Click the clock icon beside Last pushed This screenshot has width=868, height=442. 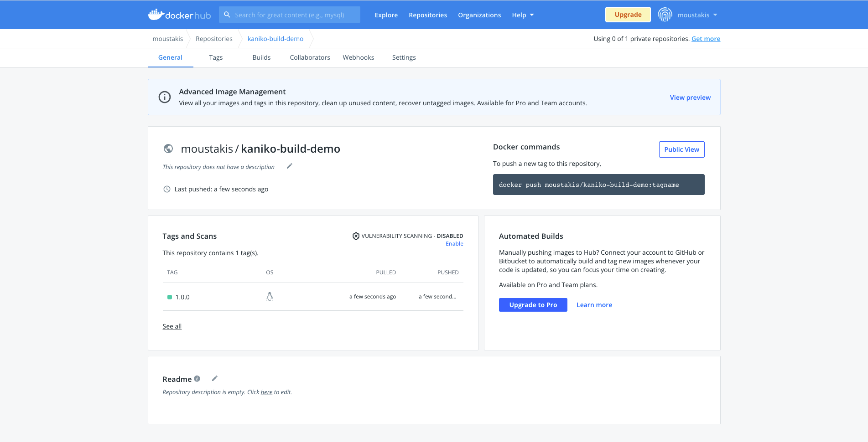pyautogui.click(x=167, y=189)
